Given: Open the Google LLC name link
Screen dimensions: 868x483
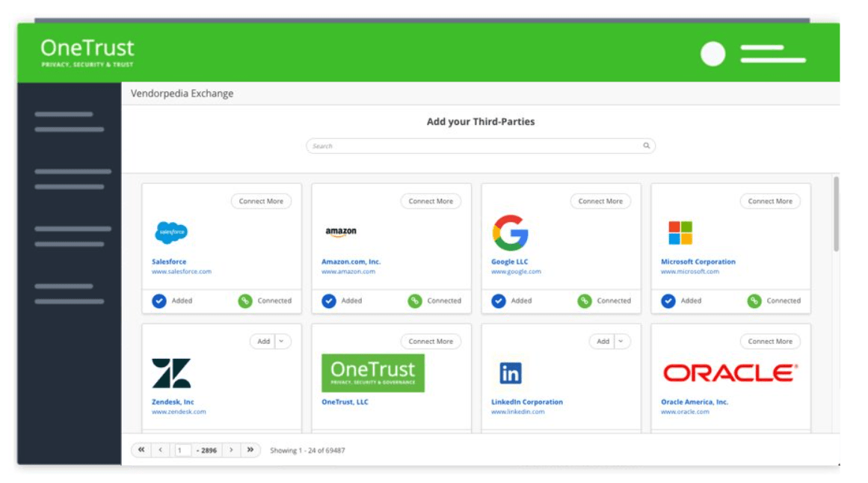Looking at the screenshot, I should tap(509, 262).
